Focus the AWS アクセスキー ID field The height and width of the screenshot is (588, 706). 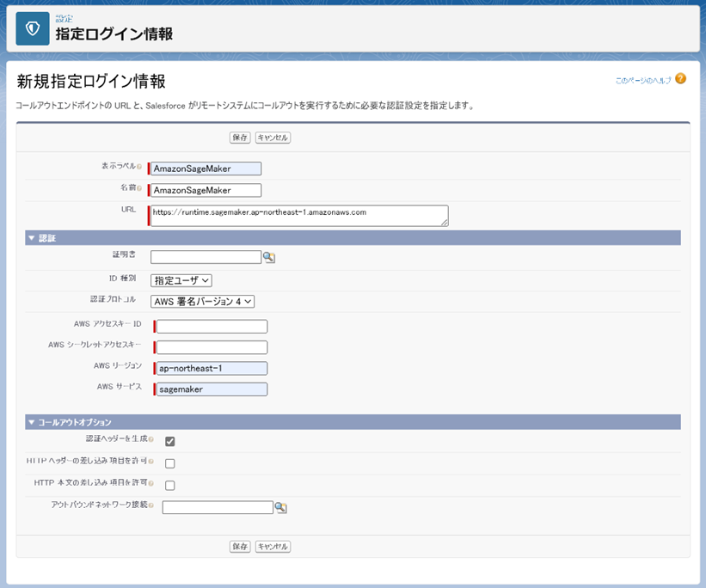212,327
